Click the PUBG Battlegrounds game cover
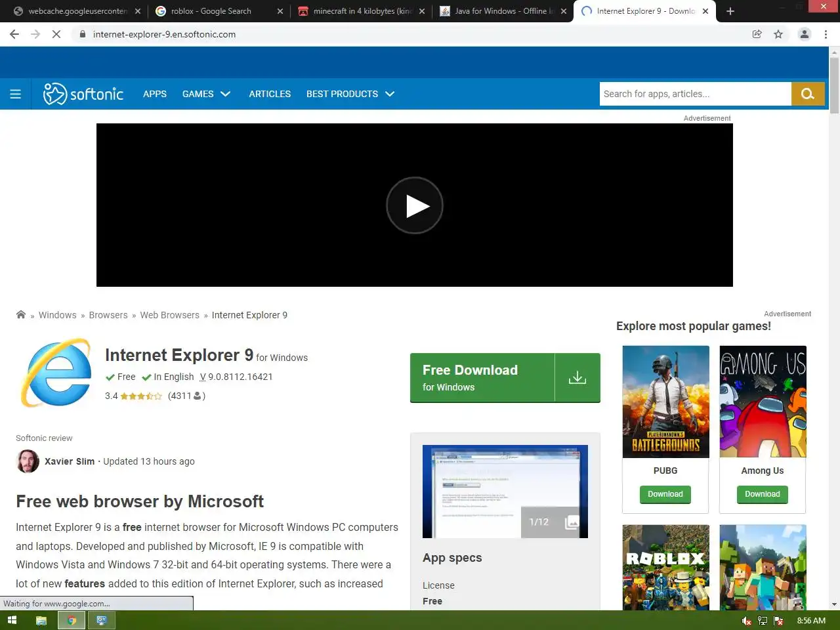This screenshot has height=630, width=840. coord(665,402)
